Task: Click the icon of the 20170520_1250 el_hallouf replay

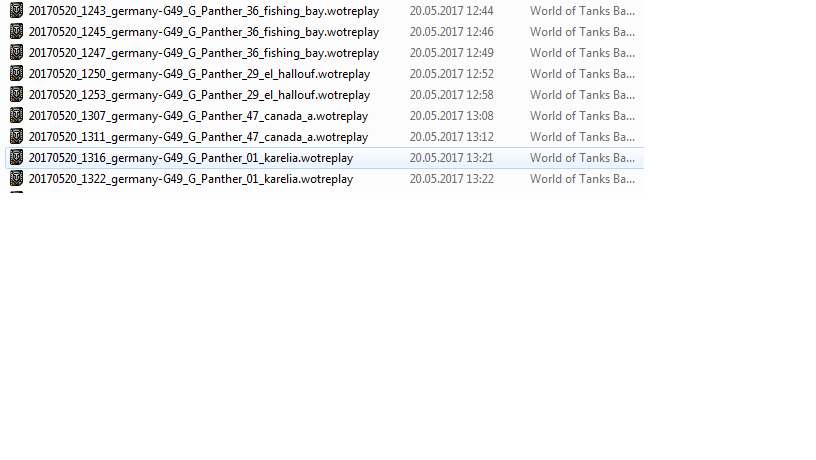Action: coord(17,73)
